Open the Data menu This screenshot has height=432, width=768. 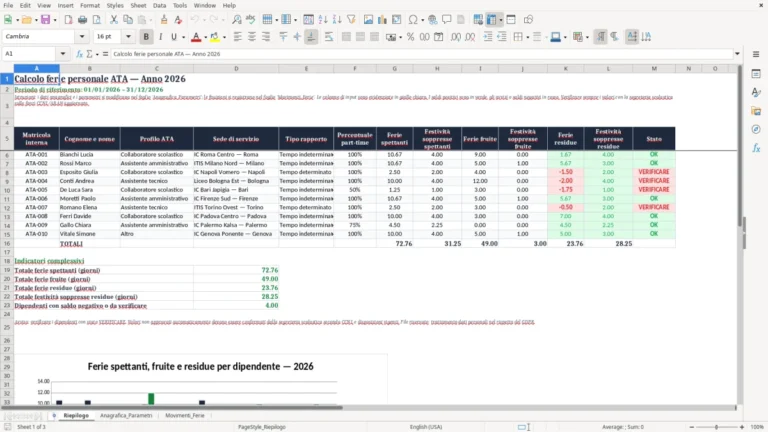pyautogui.click(x=159, y=5)
